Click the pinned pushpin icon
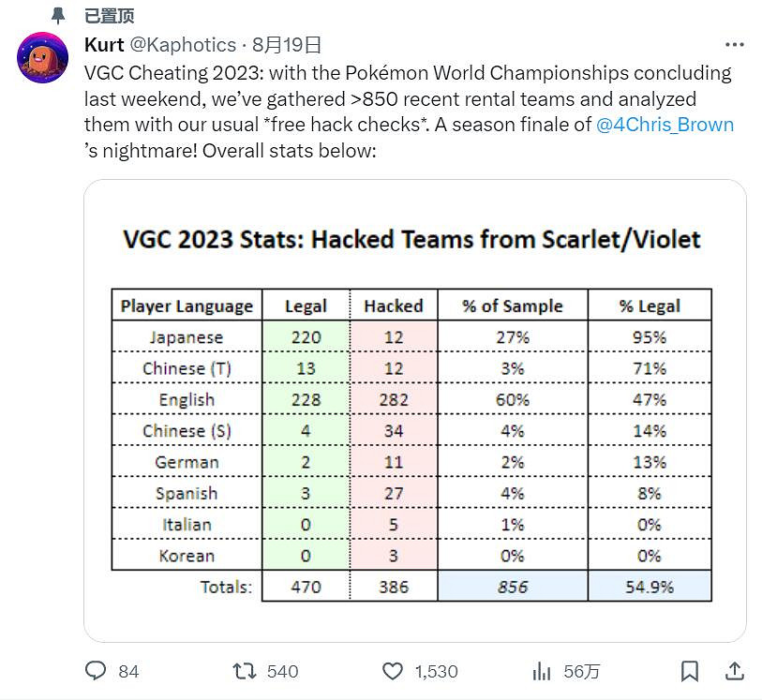The height and width of the screenshot is (700, 762). pos(58,16)
